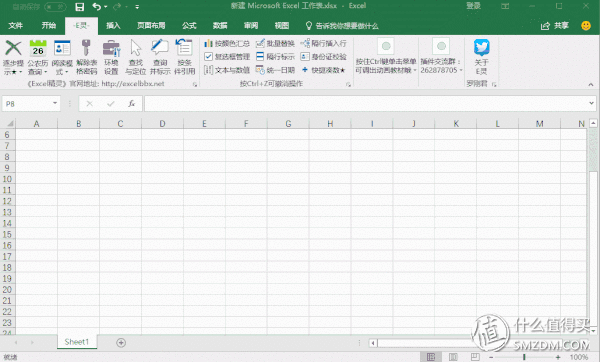Save the workbook from quick access toolbar
Screen dimensions: 600x362
pos(80,7)
